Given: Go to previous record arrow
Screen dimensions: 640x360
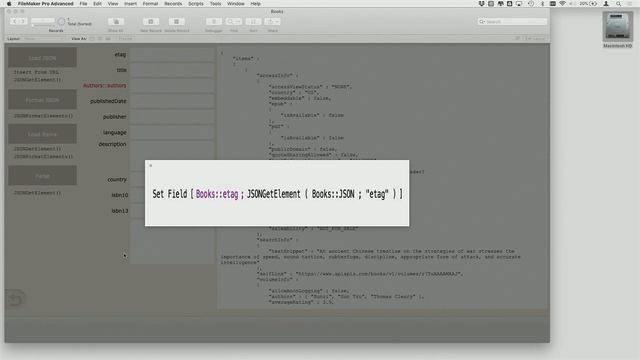Looking at the screenshot, I should pos(14,21).
